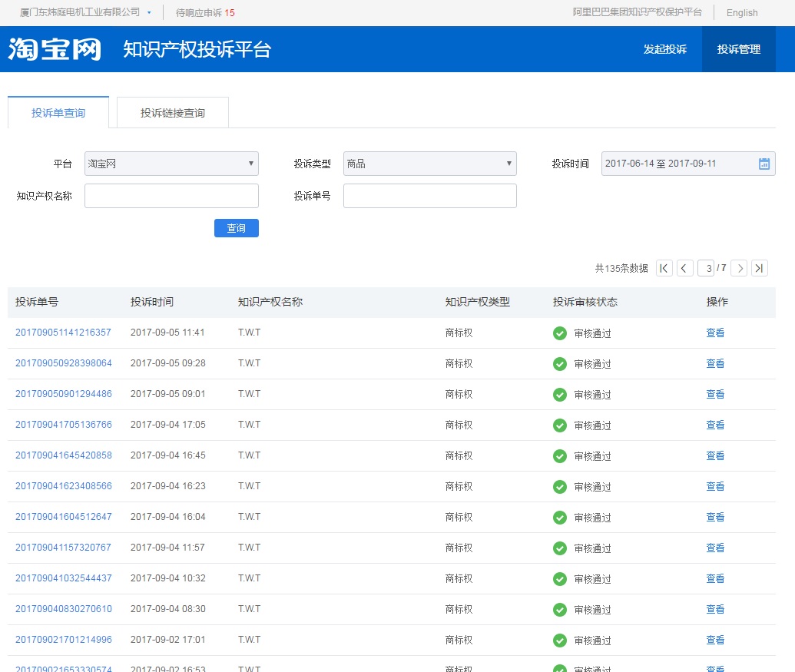The width and height of the screenshot is (795, 672).
Task: Expand the 平台 platform dropdown
Action: pos(171,164)
